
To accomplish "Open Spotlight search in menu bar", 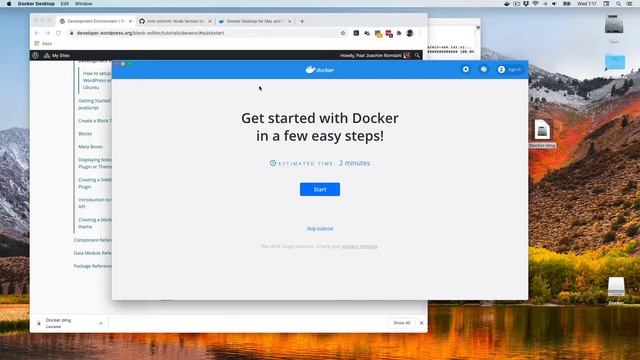I will click(x=618, y=4).
